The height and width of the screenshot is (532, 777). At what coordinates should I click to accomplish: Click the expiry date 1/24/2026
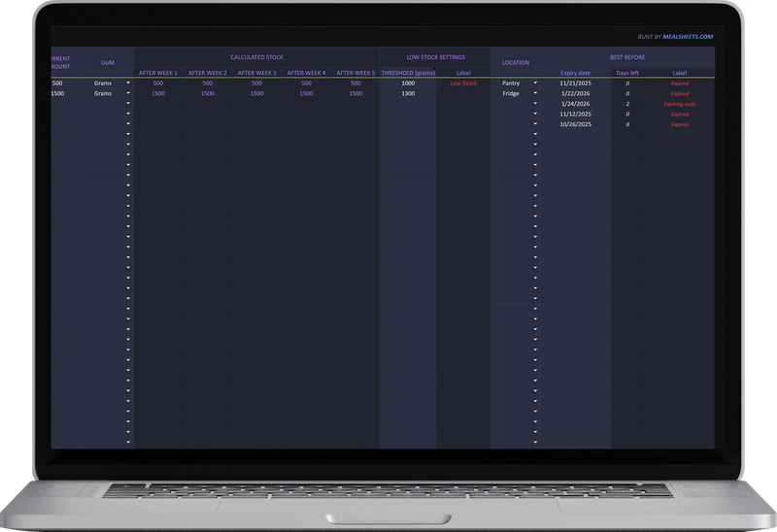(575, 104)
